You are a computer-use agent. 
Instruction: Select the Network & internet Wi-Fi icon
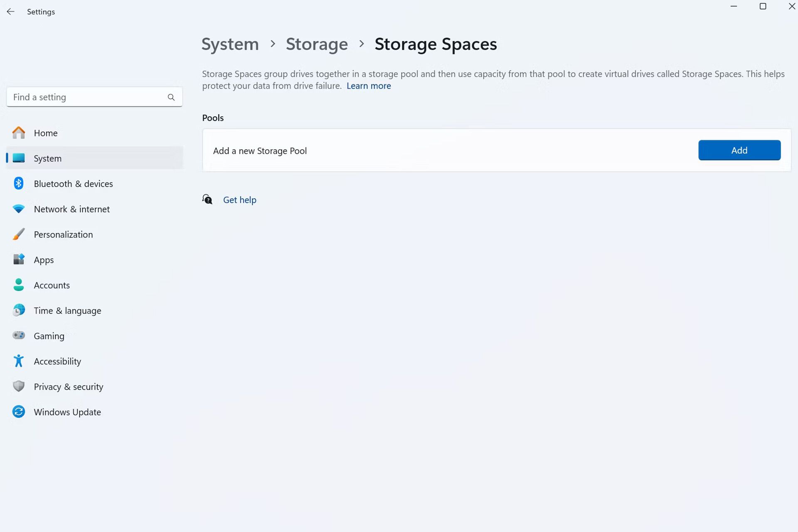(x=18, y=209)
